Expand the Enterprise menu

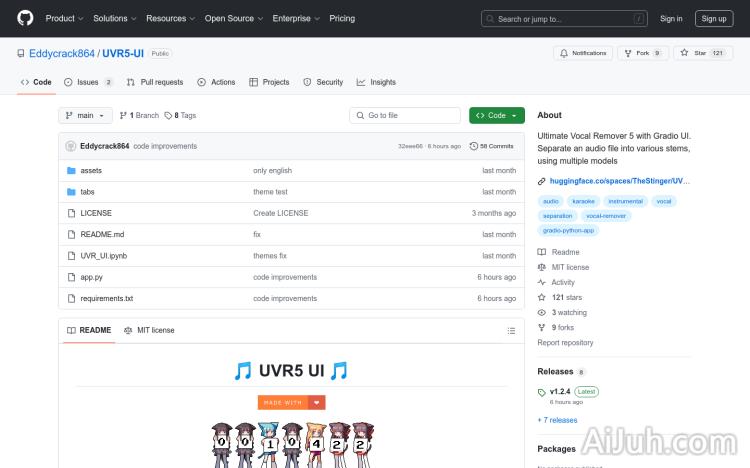click(296, 18)
